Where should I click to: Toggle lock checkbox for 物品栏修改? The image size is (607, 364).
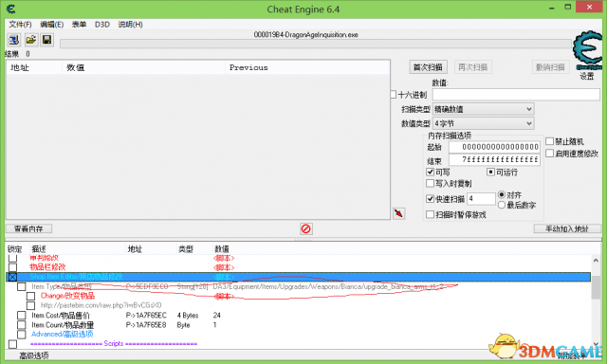click(12, 267)
